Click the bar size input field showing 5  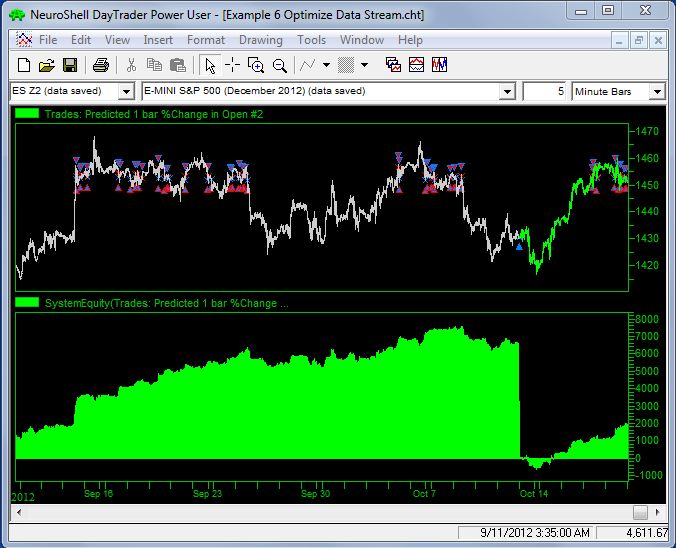544,91
